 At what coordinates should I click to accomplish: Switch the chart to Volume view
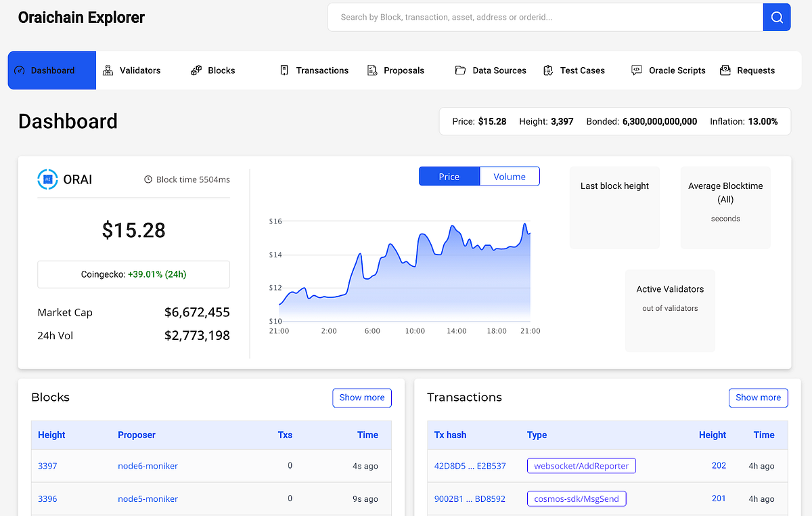click(510, 176)
